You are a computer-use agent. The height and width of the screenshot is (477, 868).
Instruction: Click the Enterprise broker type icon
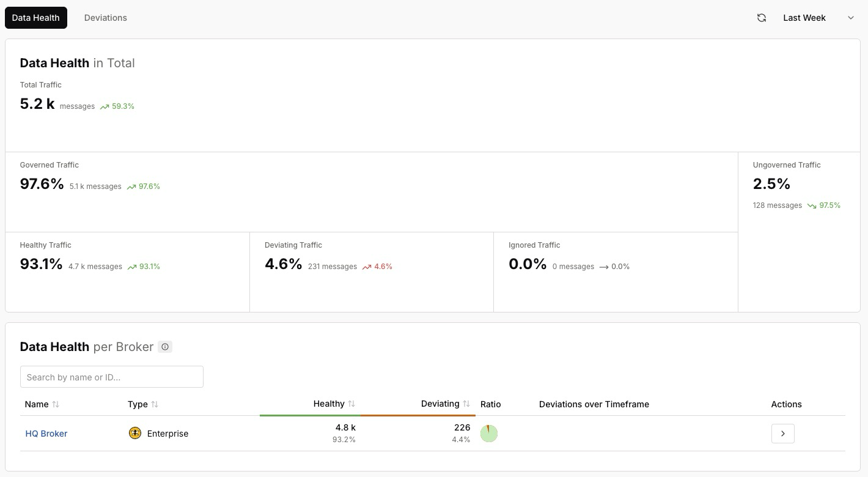point(135,433)
